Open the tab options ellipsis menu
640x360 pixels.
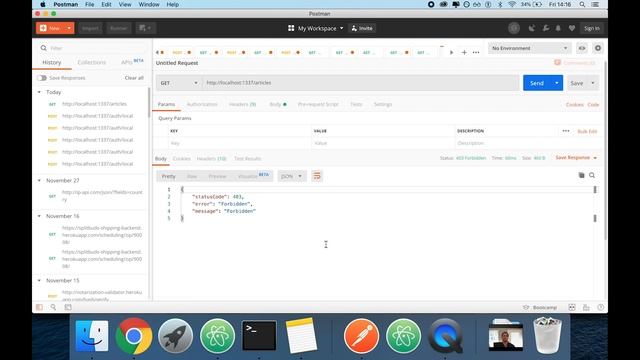click(476, 52)
